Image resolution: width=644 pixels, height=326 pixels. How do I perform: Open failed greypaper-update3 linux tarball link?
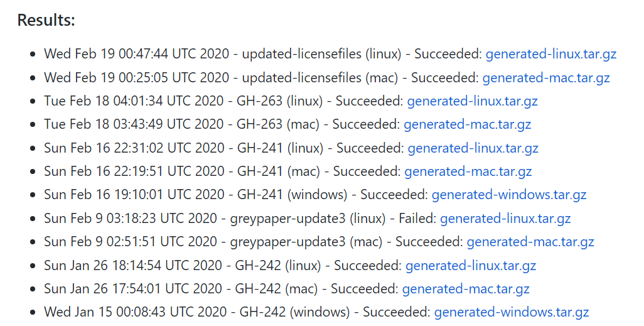pos(505,219)
